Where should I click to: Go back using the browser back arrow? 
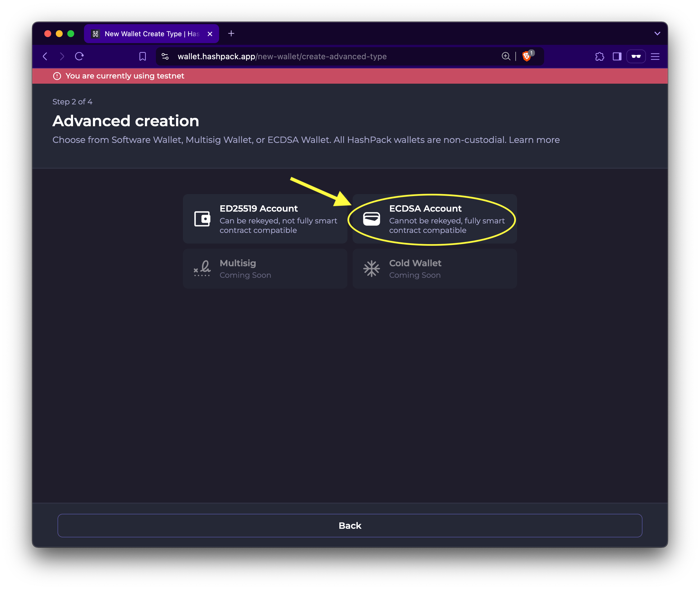[x=45, y=57]
